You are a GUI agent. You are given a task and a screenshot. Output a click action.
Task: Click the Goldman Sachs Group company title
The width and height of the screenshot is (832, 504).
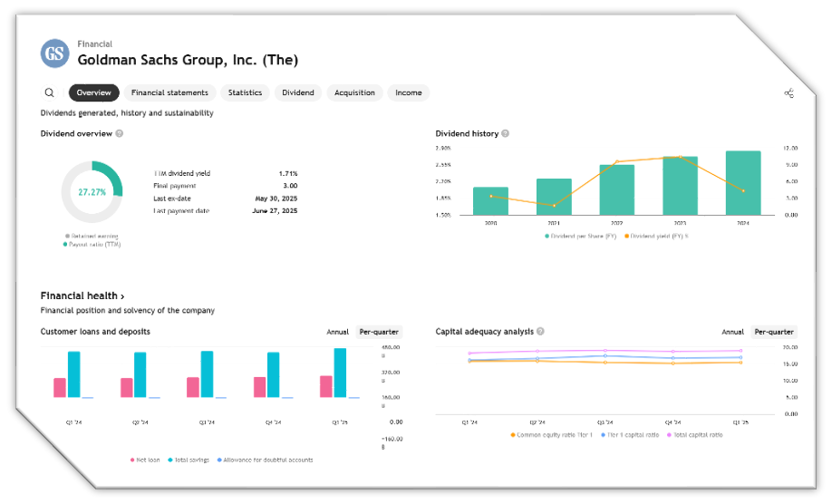[188, 60]
